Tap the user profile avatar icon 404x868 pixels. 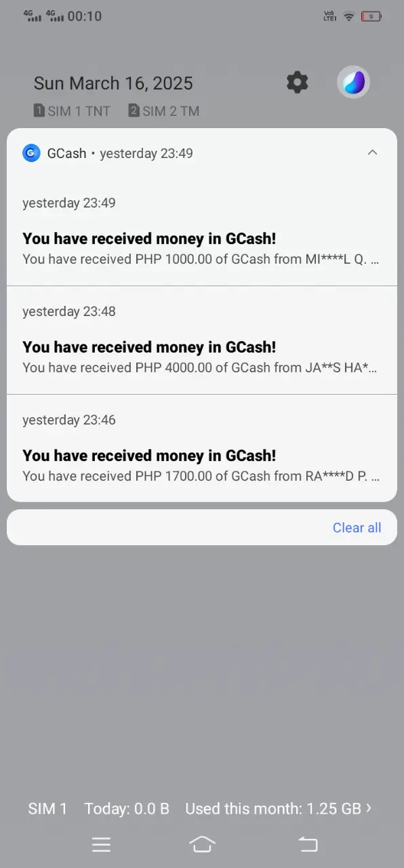(353, 83)
